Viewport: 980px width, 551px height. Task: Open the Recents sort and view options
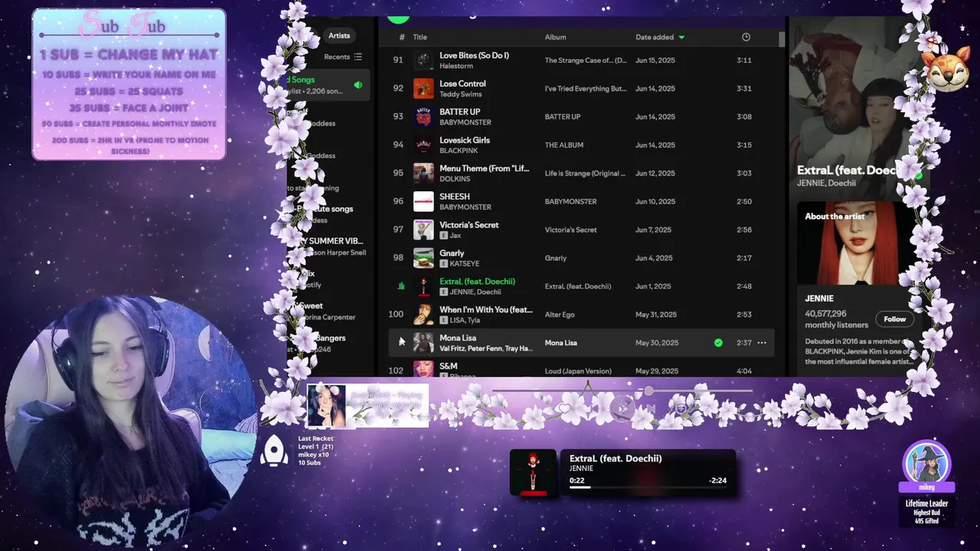click(x=343, y=57)
